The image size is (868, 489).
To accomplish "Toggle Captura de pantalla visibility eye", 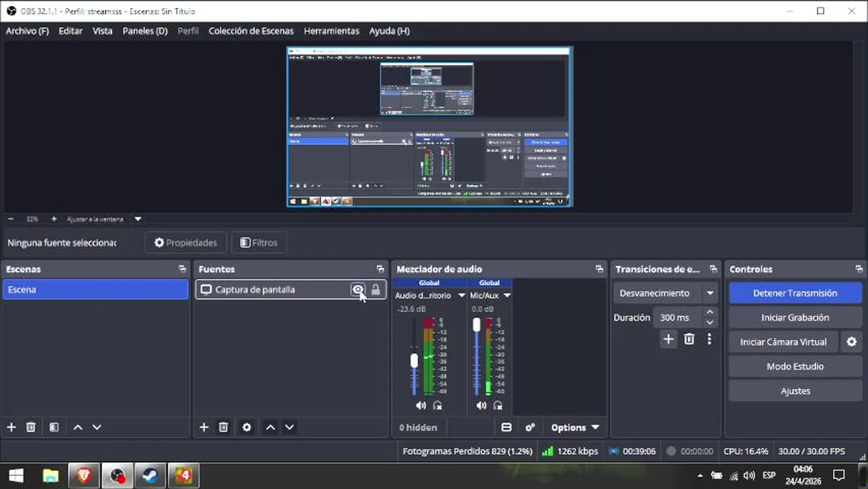I will pyautogui.click(x=357, y=290).
